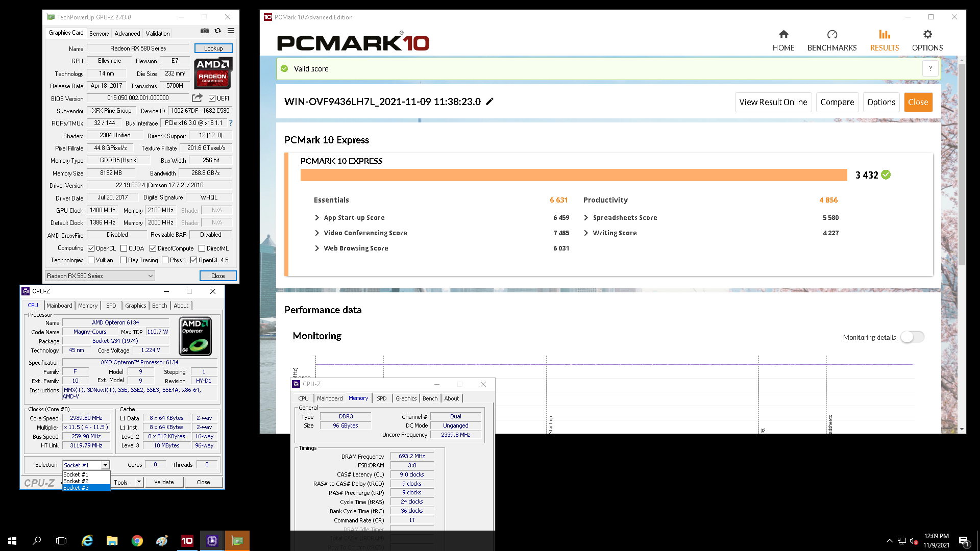Viewport: 980px width, 551px height.
Task: Open File Explorer from taskbar
Action: [x=112, y=541]
